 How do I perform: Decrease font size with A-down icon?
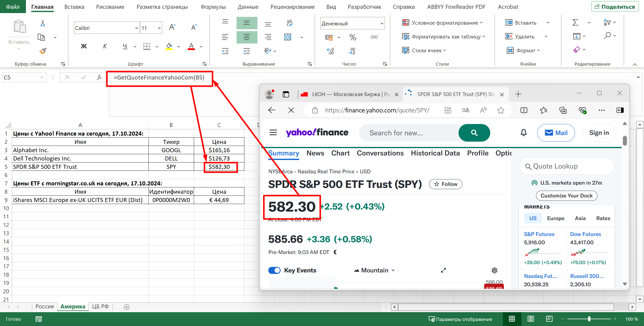(x=194, y=27)
